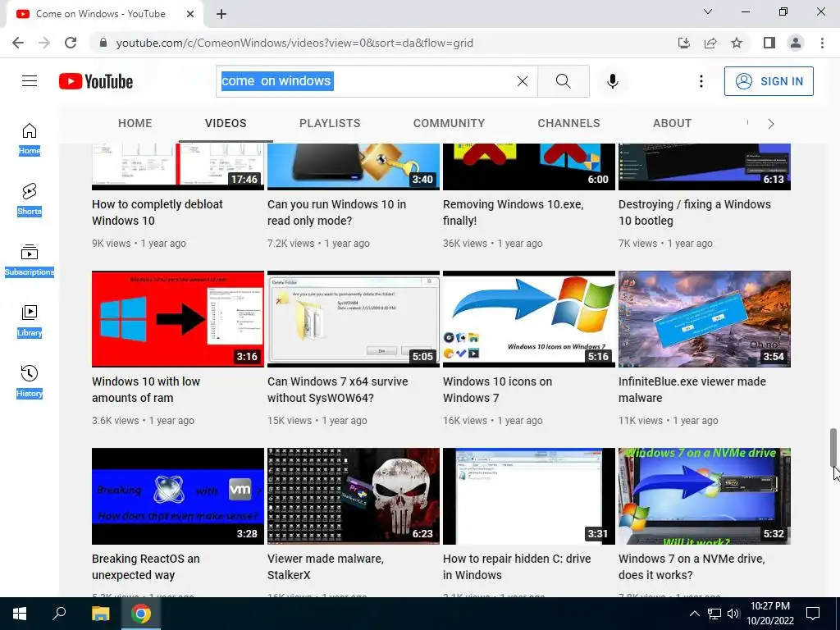Switch to the PLAYLISTS tab
The width and height of the screenshot is (840, 630).
330,123
